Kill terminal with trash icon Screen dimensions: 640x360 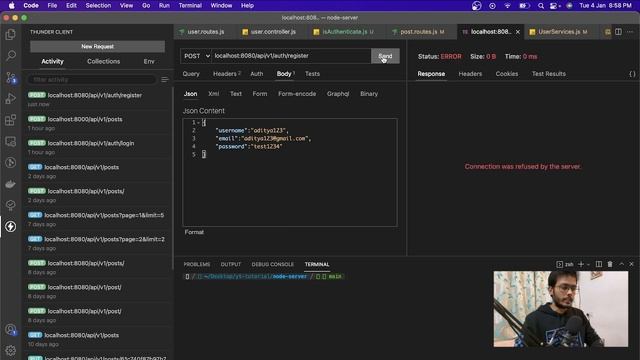click(x=610, y=264)
